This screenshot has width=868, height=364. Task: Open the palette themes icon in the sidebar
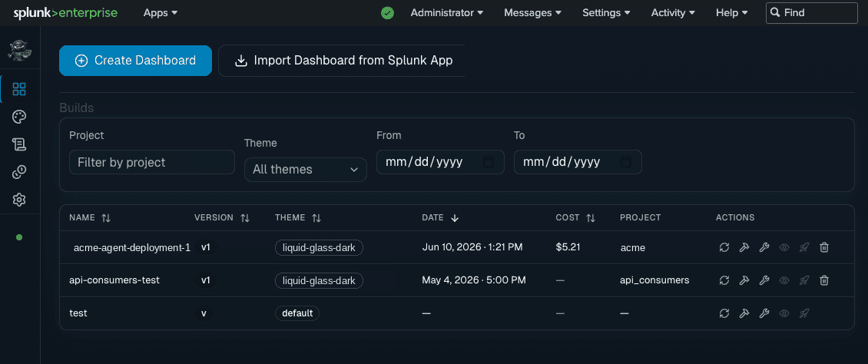pyautogui.click(x=19, y=117)
